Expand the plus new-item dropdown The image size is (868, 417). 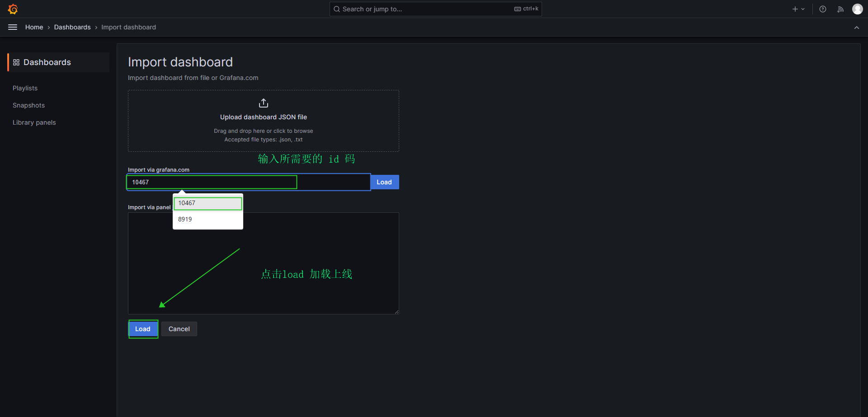point(798,9)
